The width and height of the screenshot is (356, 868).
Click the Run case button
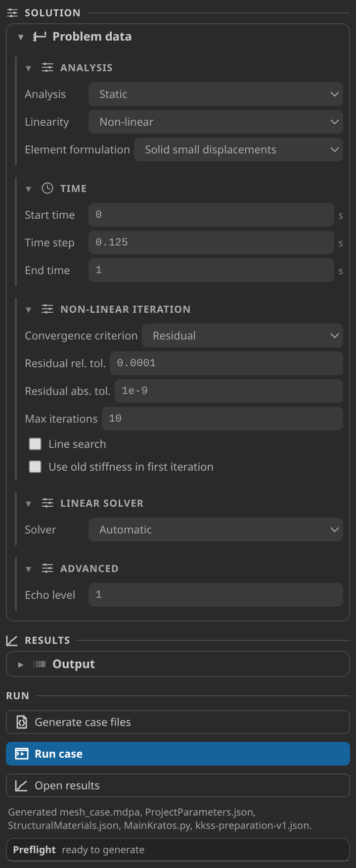coord(178,754)
